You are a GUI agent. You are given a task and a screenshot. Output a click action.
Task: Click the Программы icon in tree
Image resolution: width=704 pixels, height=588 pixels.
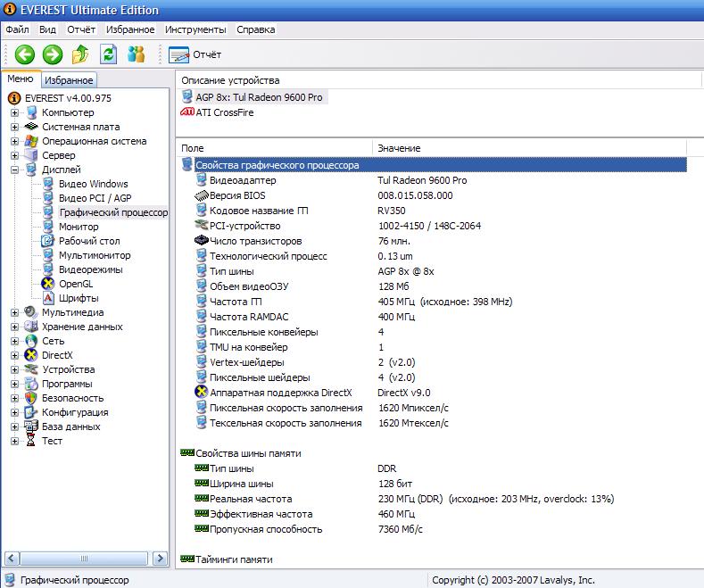[x=31, y=384]
